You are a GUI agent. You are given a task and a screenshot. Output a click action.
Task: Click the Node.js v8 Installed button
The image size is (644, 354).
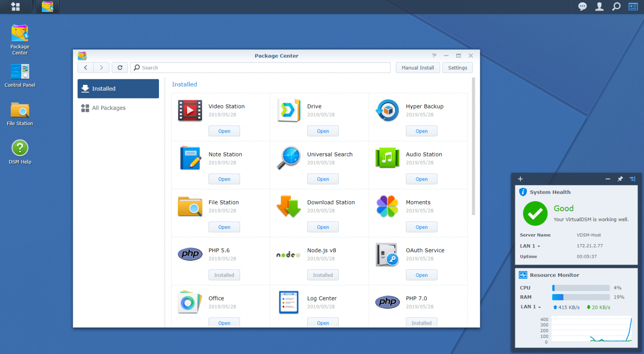point(323,275)
